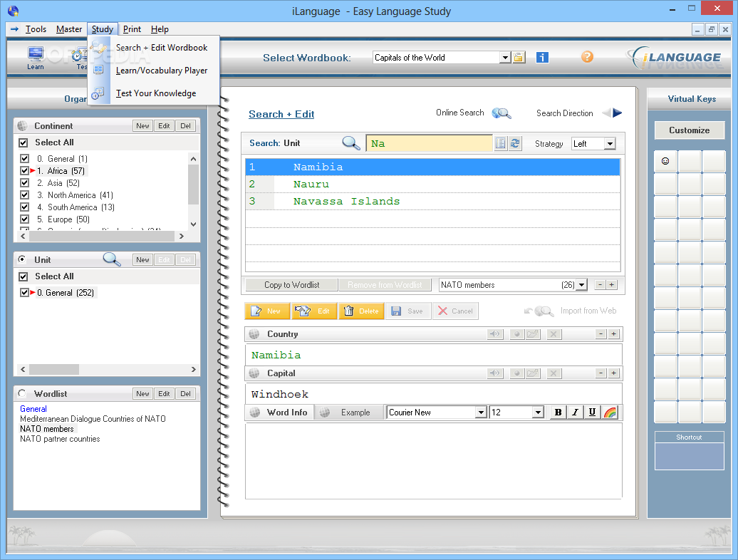
Task: Open the Courier New font dropdown
Action: tap(481, 413)
